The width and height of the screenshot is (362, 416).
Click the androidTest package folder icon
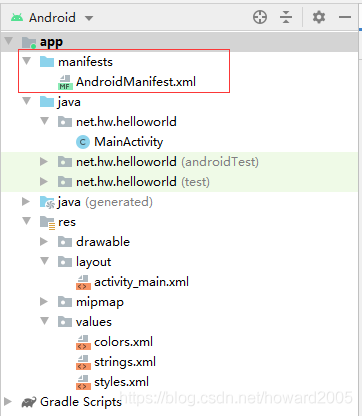pyautogui.click(x=65, y=162)
